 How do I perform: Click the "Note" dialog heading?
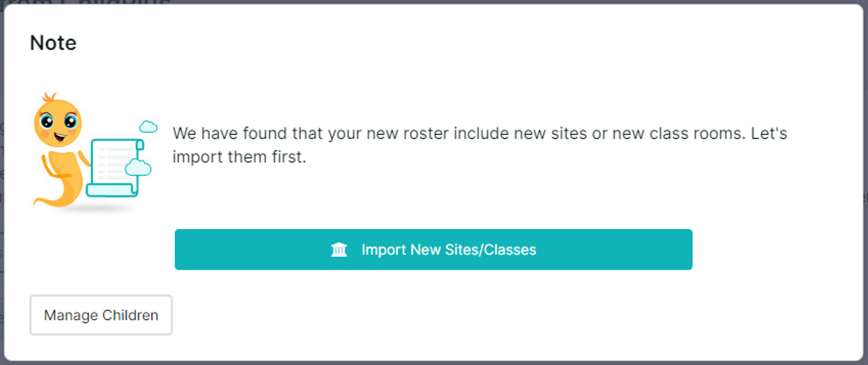(x=53, y=43)
